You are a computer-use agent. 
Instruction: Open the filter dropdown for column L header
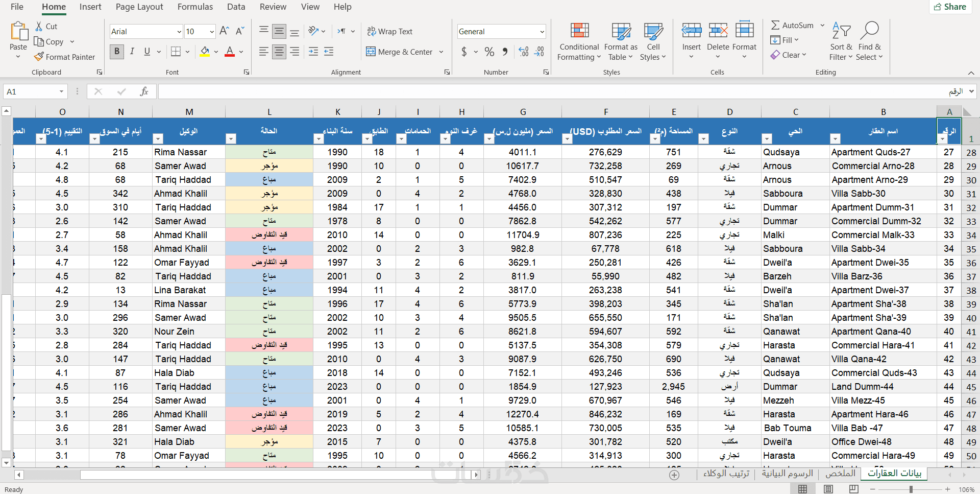tap(231, 138)
